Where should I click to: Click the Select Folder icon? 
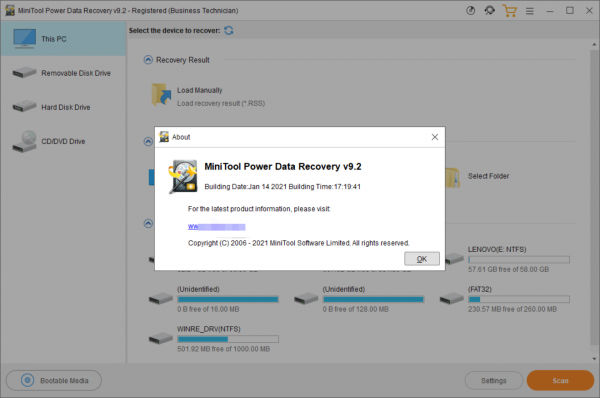pyautogui.click(x=453, y=178)
